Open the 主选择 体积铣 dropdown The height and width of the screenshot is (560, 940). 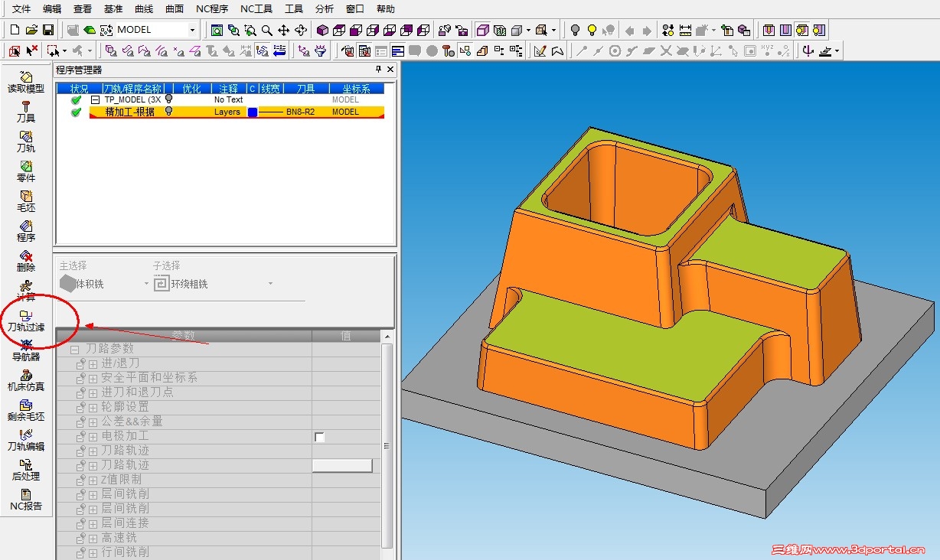(147, 284)
